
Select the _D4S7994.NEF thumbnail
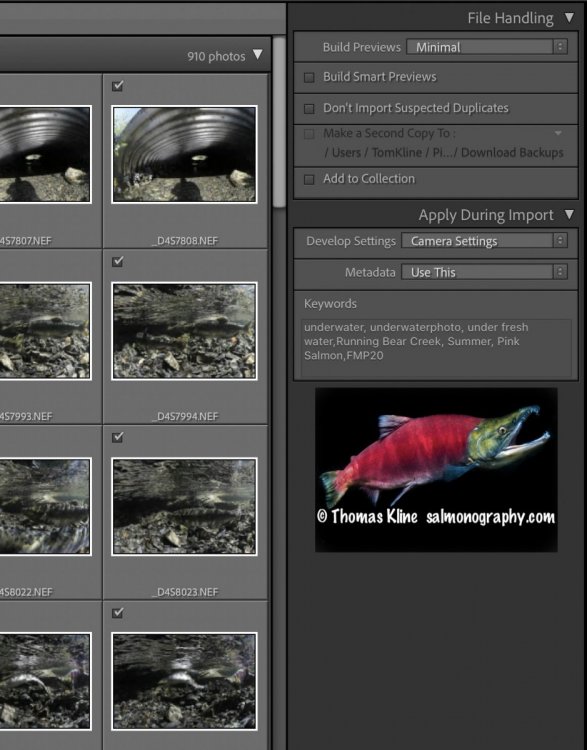(184, 331)
